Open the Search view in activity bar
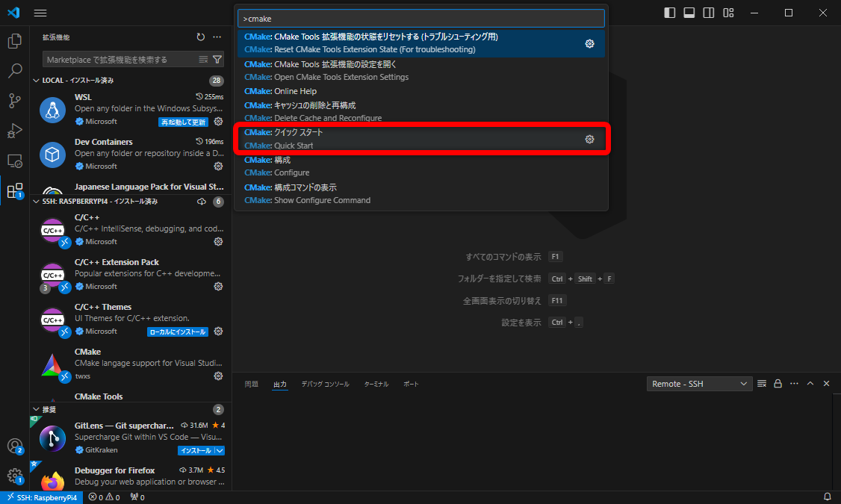The width and height of the screenshot is (841, 504). (x=14, y=70)
